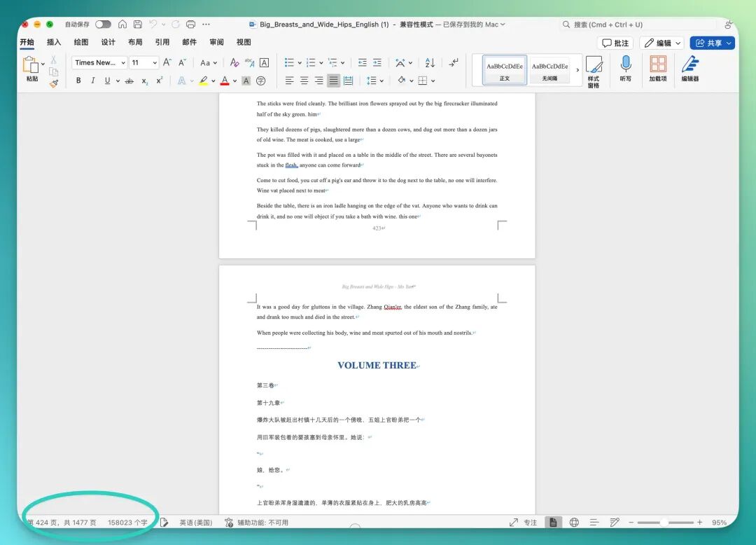756x545 pixels.
Task: Toggle justify alignment
Action: pos(333,81)
